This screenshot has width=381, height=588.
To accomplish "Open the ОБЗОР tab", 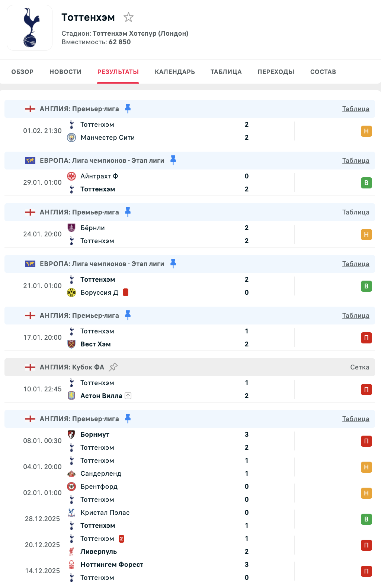I will [x=22, y=72].
